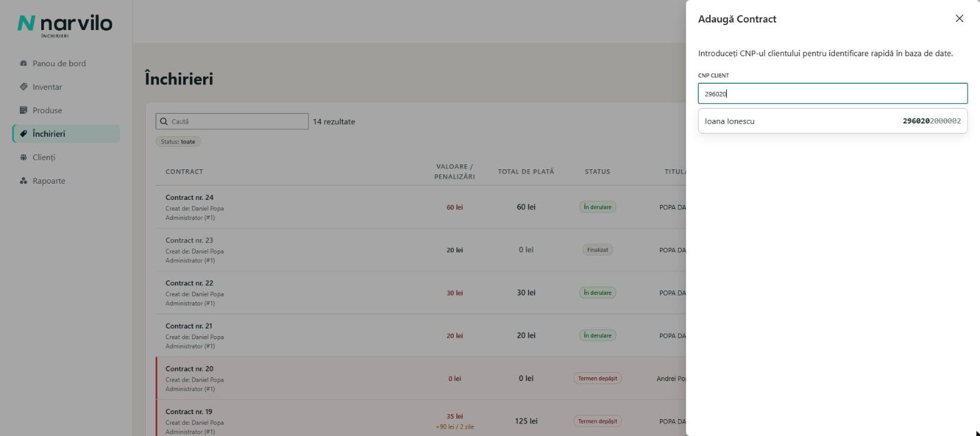980x436 pixels.
Task: Open Contract nr. 20 row
Action: [x=421, y=379]
